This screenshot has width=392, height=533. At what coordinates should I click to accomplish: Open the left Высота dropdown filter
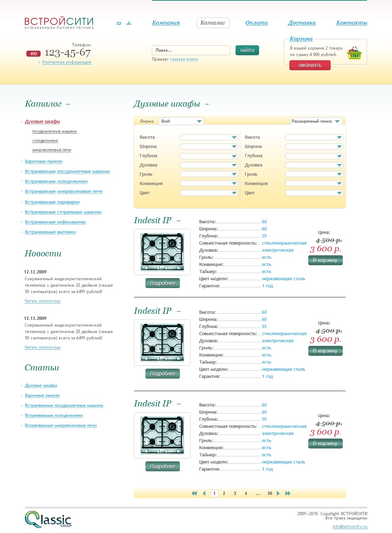(x=209, y=137)
